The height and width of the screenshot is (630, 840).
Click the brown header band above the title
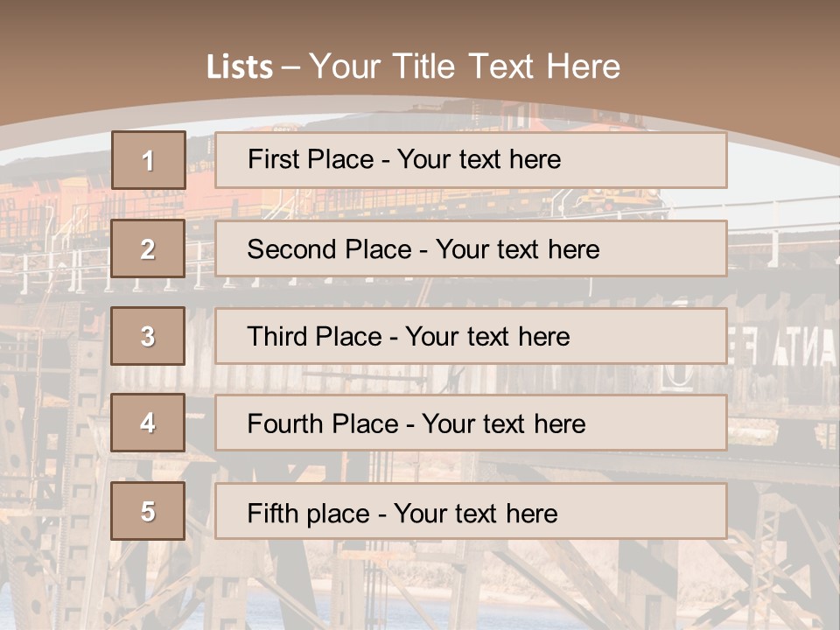420,22
